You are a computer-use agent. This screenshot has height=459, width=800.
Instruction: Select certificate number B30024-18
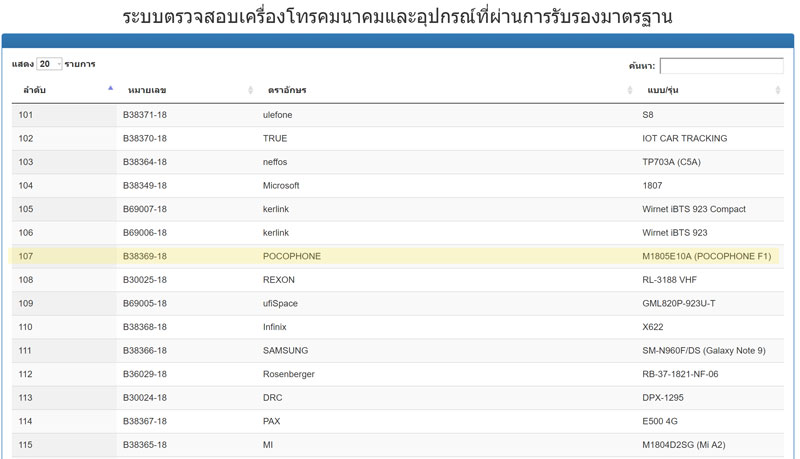pyautogui.click(x=145, y=397)
